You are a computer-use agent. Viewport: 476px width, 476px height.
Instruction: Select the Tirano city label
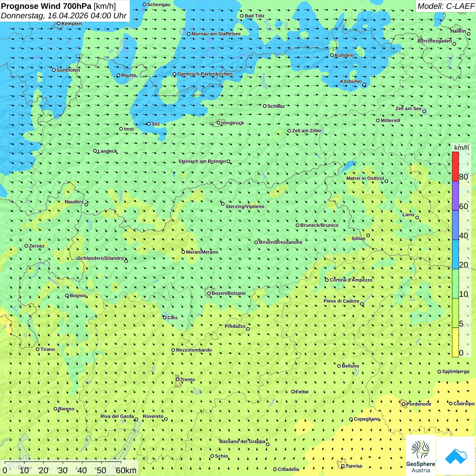click(48, 349)
